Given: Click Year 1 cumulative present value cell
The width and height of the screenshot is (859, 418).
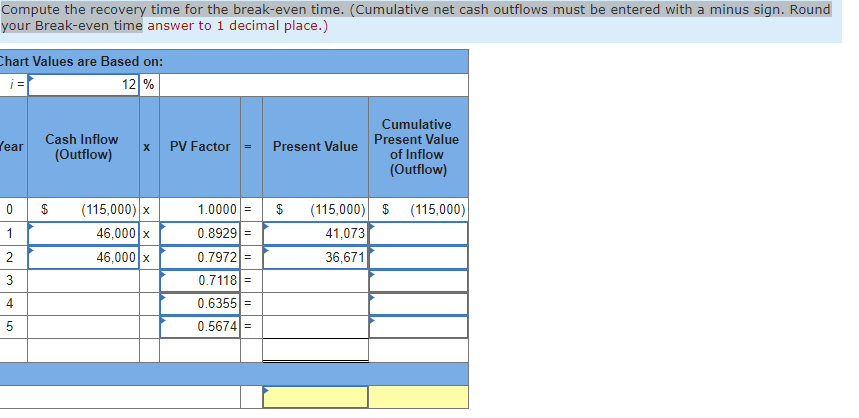Looking at the screenshot, I should [x=419, y=233].
